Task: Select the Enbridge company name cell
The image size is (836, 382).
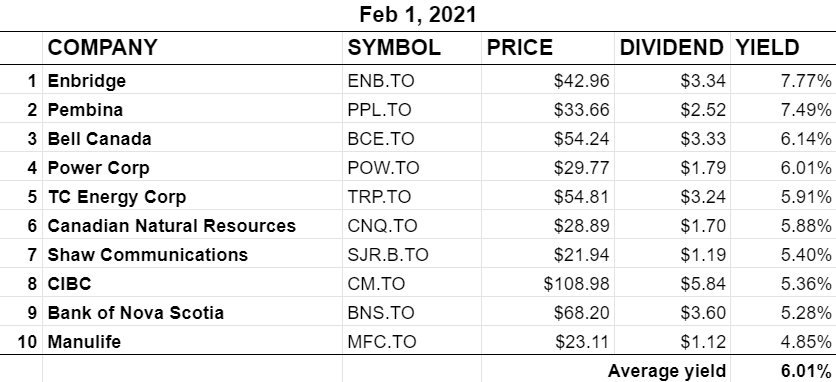Action: [x=192, y=81]
